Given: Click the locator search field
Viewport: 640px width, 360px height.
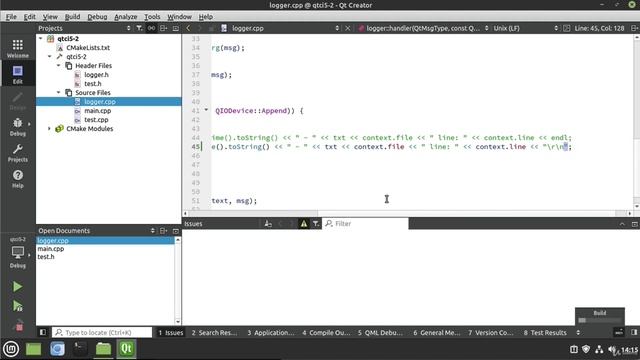Looking at the screenshot, I should 102,332.
